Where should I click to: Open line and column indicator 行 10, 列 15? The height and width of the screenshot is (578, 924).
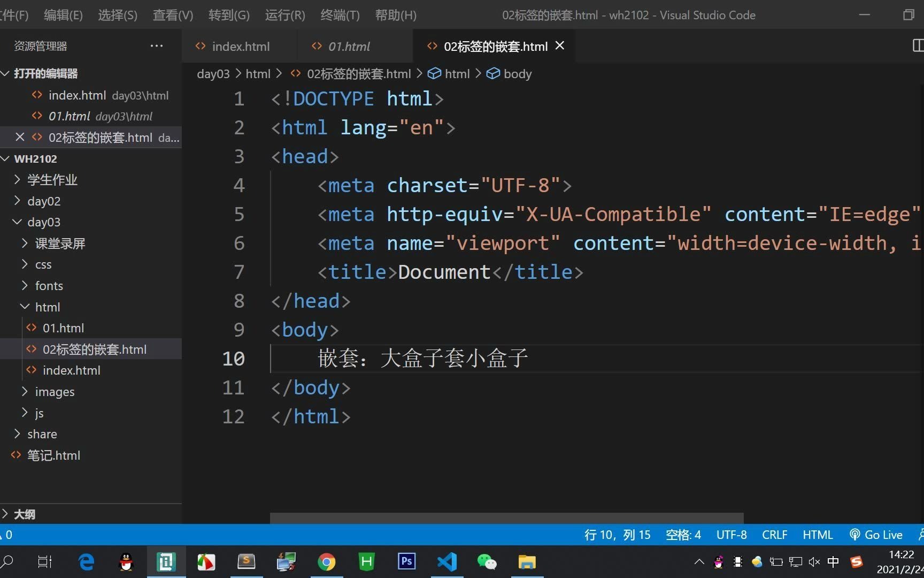tap(617, 535)
